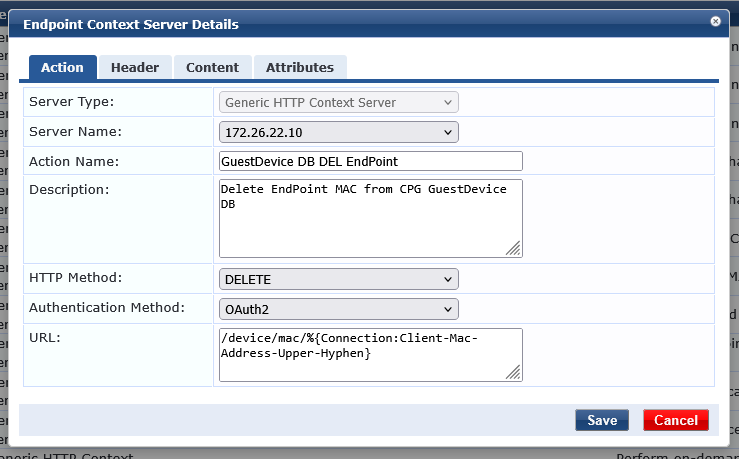Open the Server Type dropdown
Viewport: 739px width, 459px height.
coord(338,102)
